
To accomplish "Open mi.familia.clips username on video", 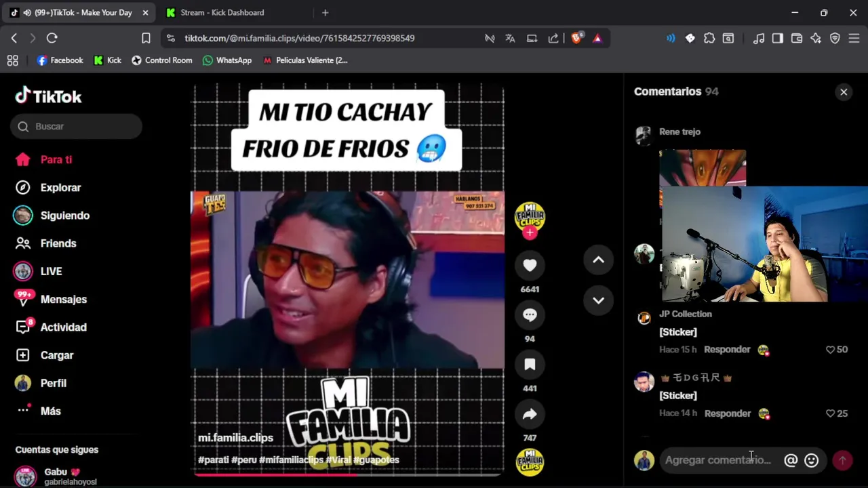I will (235, 438).
